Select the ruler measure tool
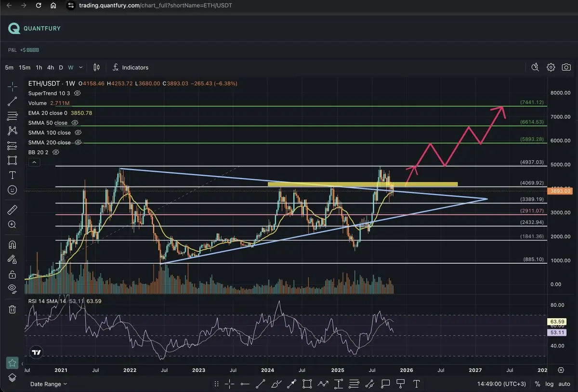 [13, 210]
